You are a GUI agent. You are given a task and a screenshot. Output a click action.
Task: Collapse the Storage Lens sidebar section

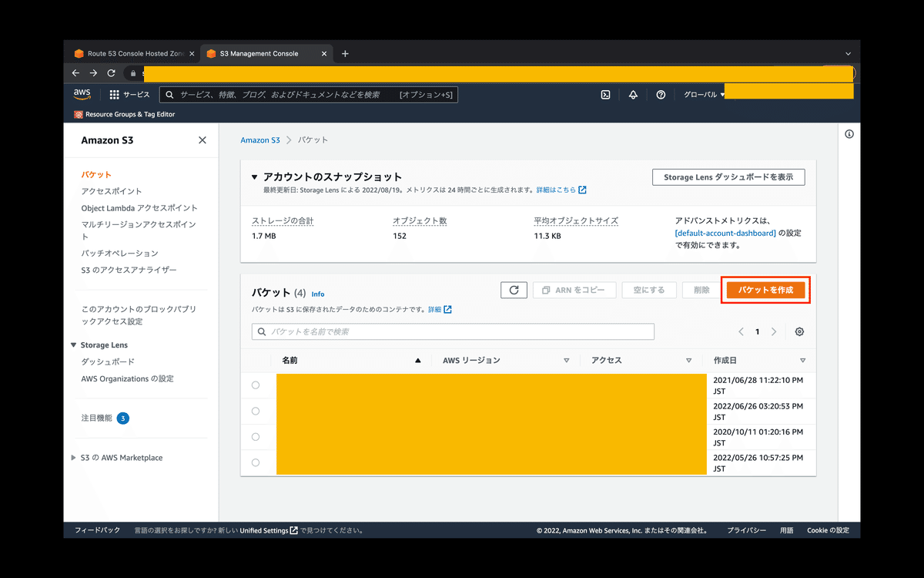click(74, 345)
